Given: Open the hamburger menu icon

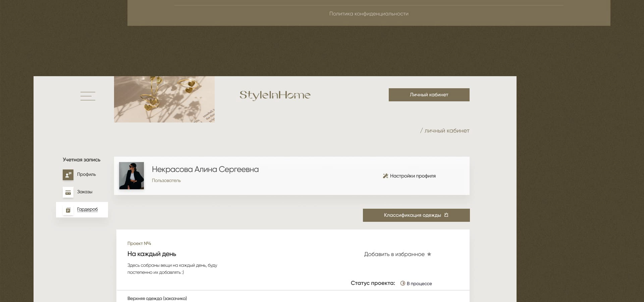Looking at the screenshot, I should pos(88,96).
